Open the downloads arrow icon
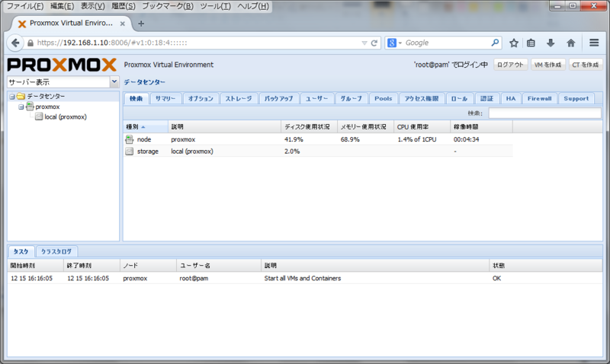610x364 pixels. (x=551, y=43)
